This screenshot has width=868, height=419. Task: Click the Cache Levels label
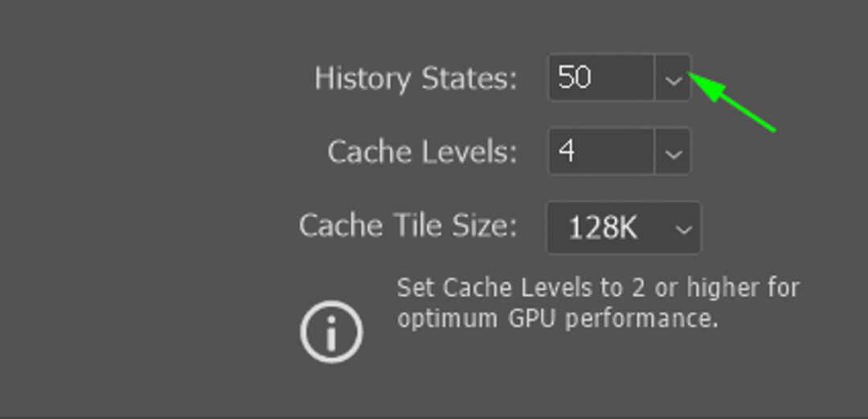click(422, 152)
